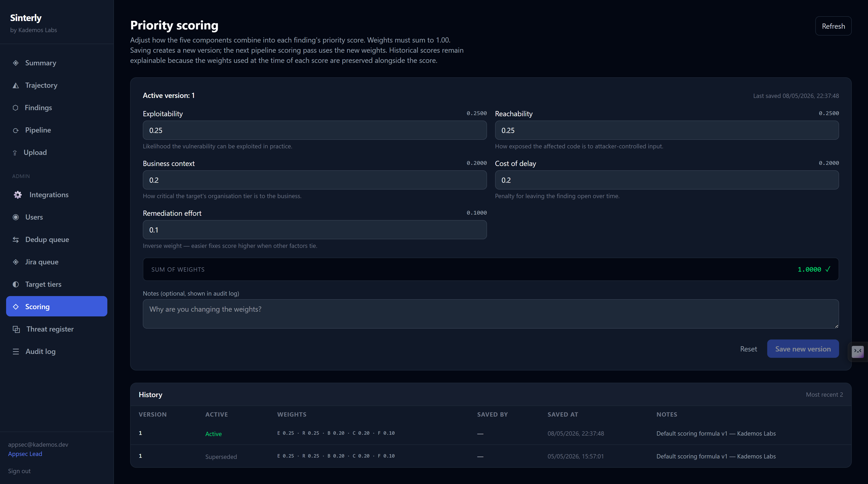This screenshot has height=484, width=868.
Task: Focus the Reachability weight field
Action: tap(667, 130)
